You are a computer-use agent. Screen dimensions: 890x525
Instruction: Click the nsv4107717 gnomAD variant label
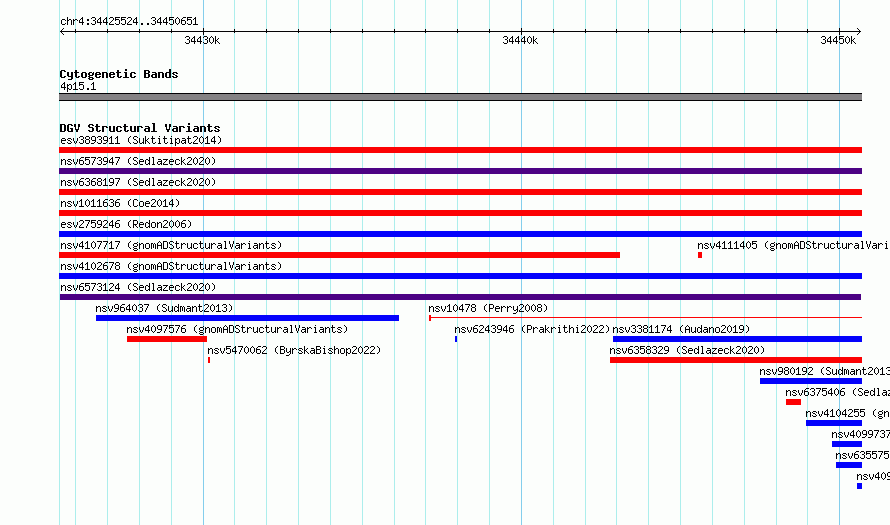click(x=171, y=245)
